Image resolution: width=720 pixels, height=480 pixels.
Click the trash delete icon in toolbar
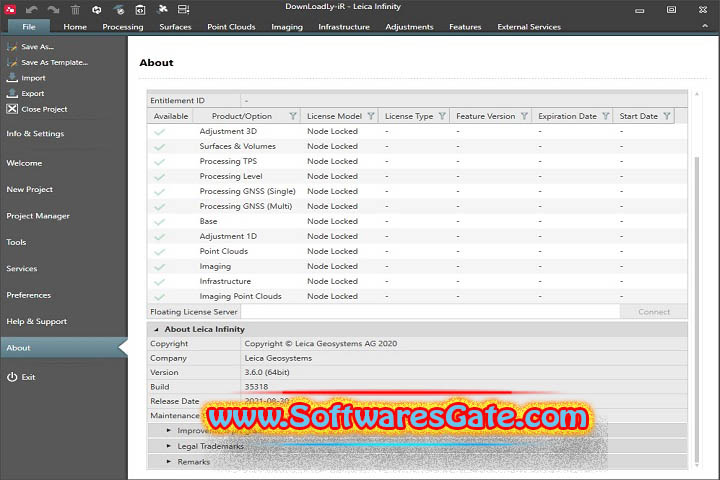[75, 9]
